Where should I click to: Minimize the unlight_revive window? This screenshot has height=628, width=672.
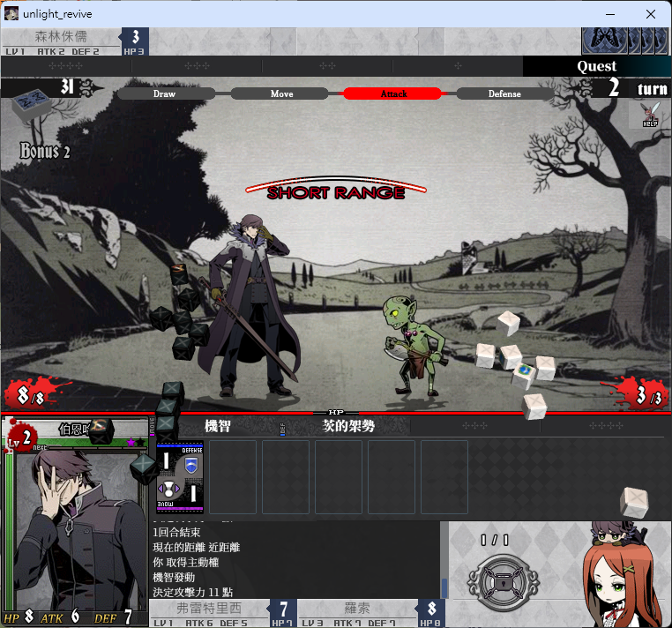610,14
